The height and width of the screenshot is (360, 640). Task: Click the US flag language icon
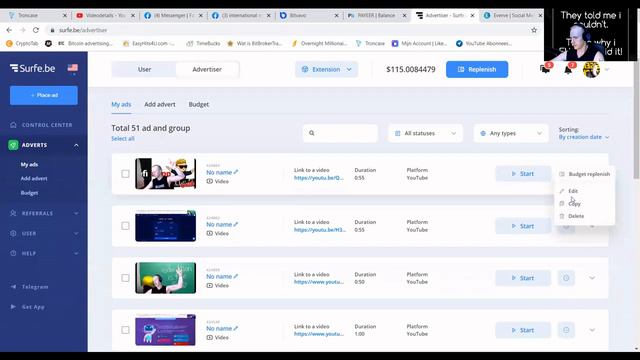pyautogui.click(x=73, y=68)
